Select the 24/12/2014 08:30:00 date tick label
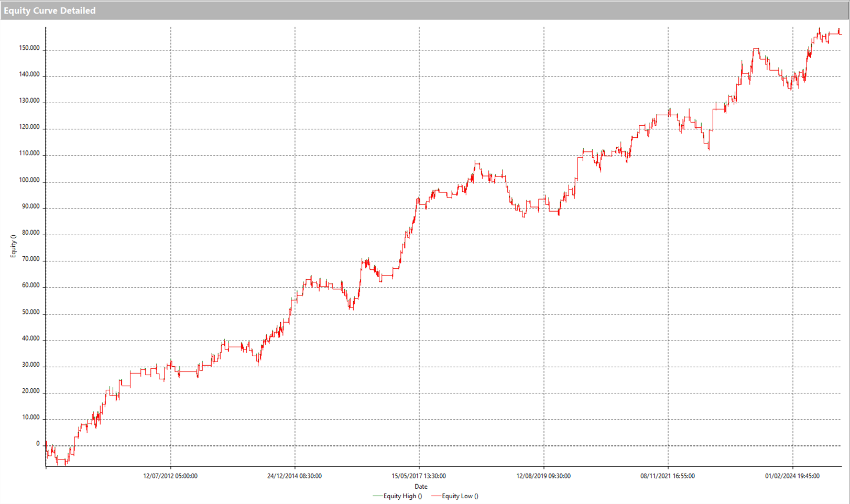The width and height of the screenshot is (850, 504). coord(295,476)
